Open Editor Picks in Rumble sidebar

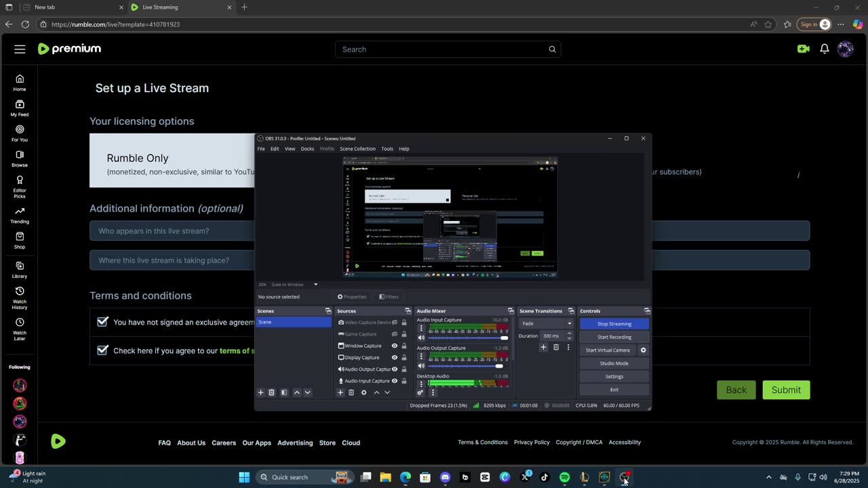pyautogui.click(x=20, y=186)
